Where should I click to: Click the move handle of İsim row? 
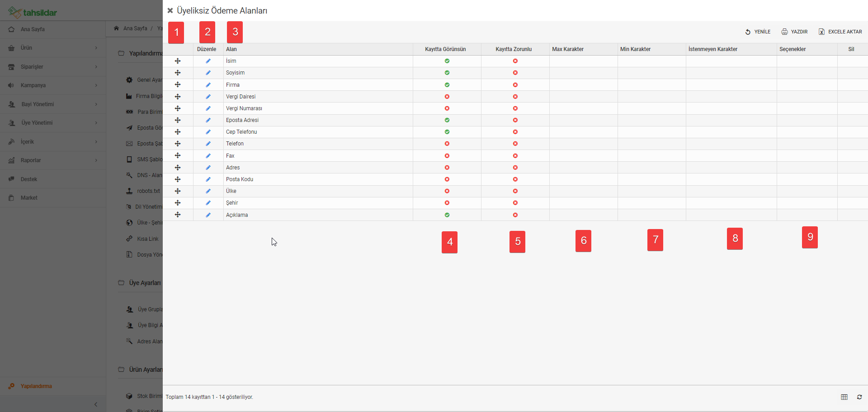point(178,61)
